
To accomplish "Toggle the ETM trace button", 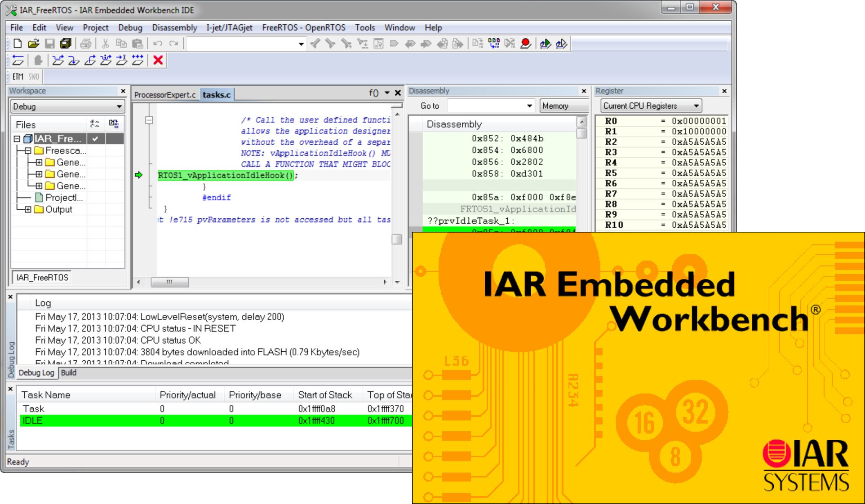I will pos(18,76).
